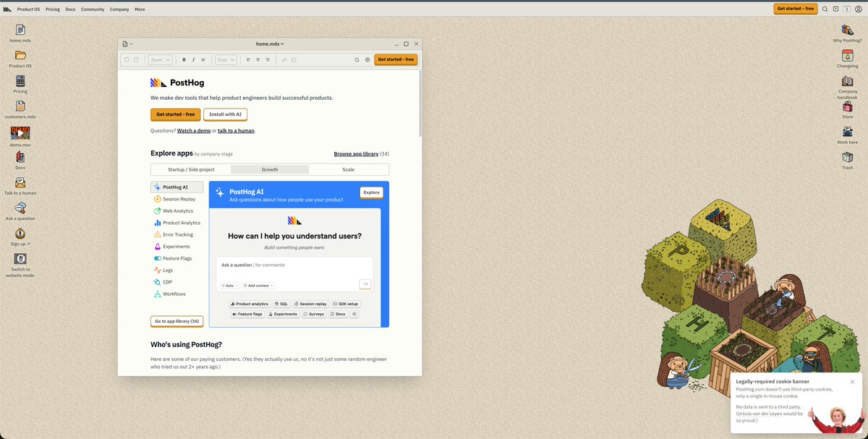868x439 pixels.
Task: Select Session Replay in the app list
Action: pyautogui.click(x=177, y=199)
